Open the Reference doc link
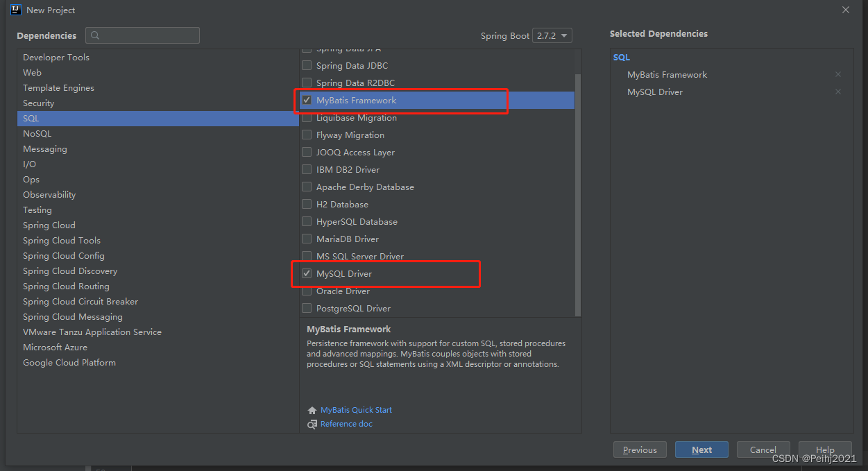 click(x=346, y=424)
